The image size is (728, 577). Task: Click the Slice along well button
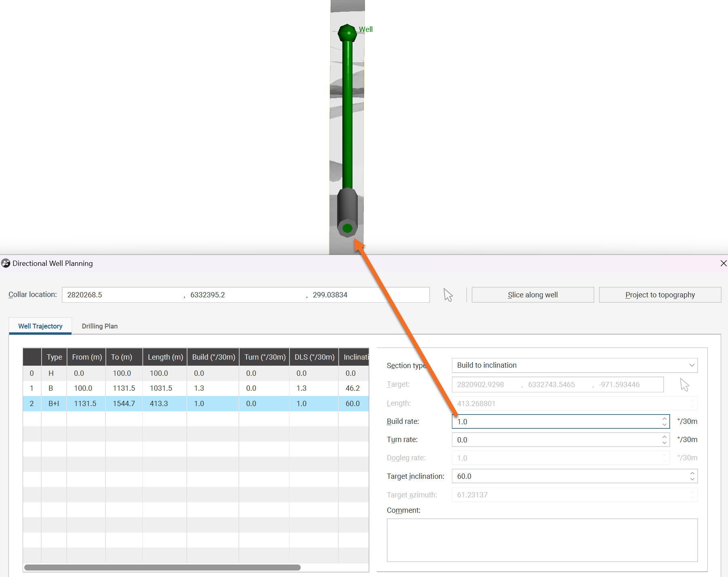532,295
